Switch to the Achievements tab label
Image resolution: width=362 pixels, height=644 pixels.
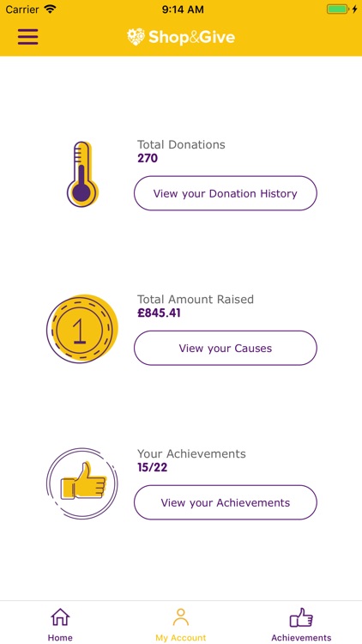301,638
